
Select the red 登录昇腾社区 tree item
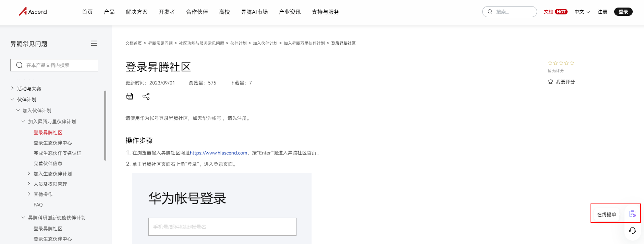click(48, 132)
